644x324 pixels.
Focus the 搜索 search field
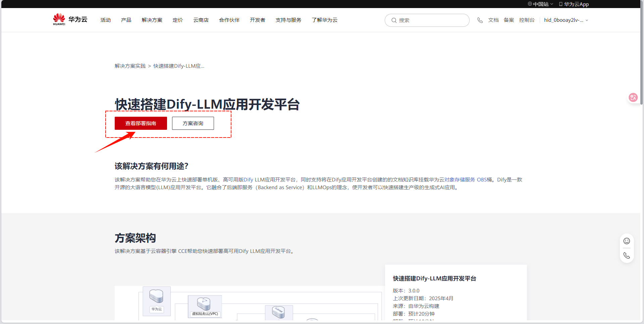pyautogui.click(x=427, y=20)
